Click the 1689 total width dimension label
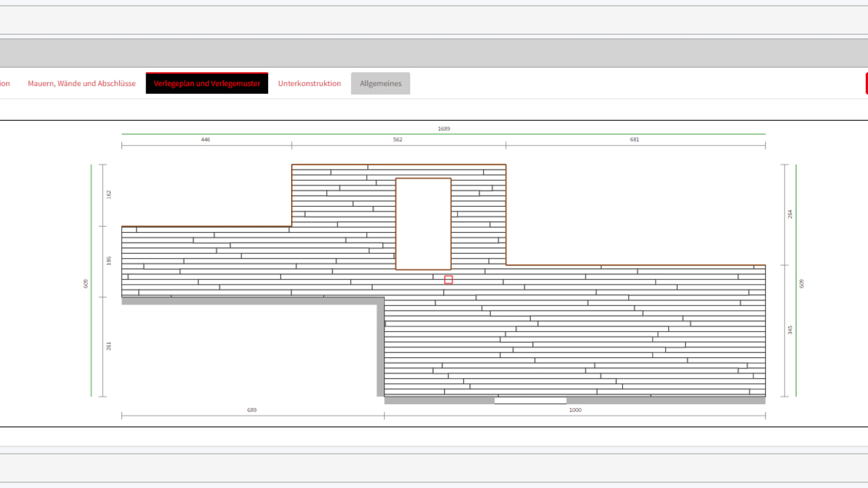The width and height of the screenshot is (868, 488). [444, 129]
